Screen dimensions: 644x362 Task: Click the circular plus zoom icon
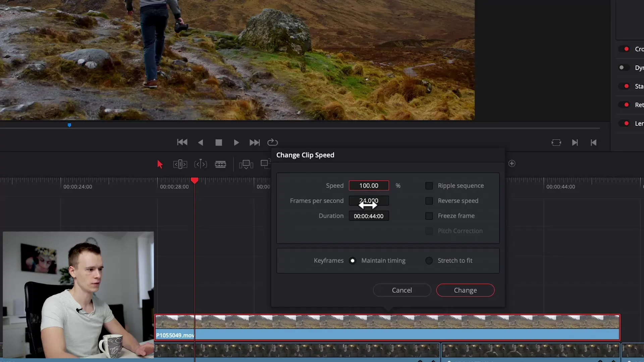tap(512, 164)
